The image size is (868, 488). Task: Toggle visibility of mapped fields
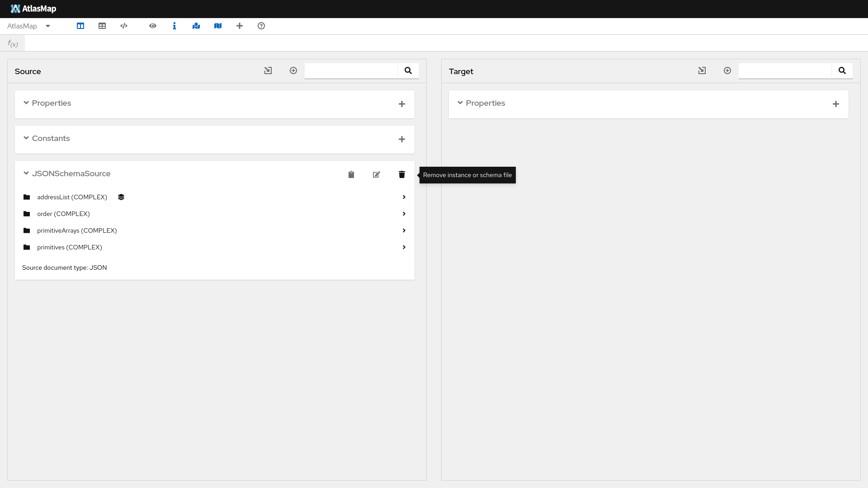click(x=196, y=26)
